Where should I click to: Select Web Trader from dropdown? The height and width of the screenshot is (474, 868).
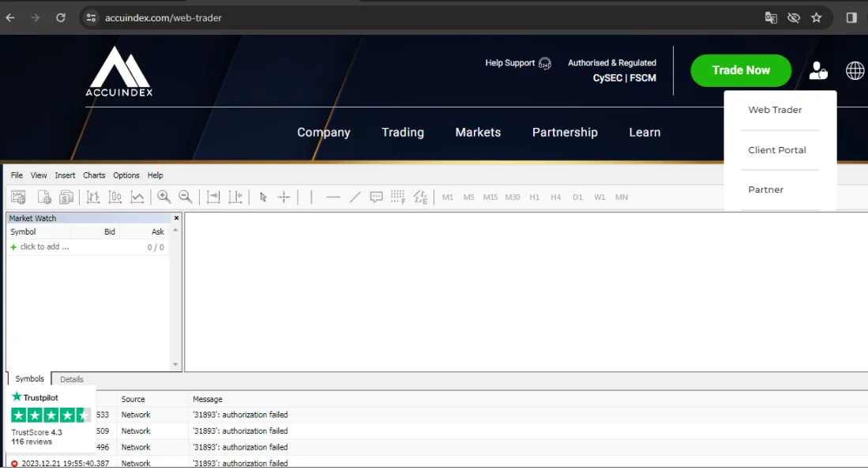click(x=775, y=110)
